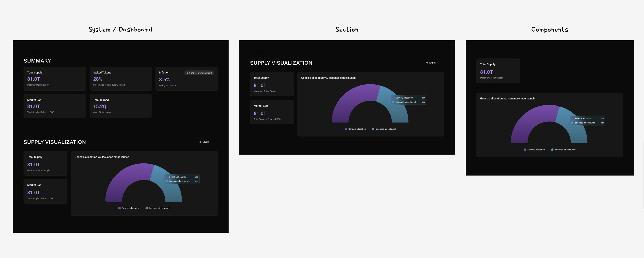Screen dimensions: 644x258
Task: Select the '0.3% vs. previous month' badge
Action: 199,73
